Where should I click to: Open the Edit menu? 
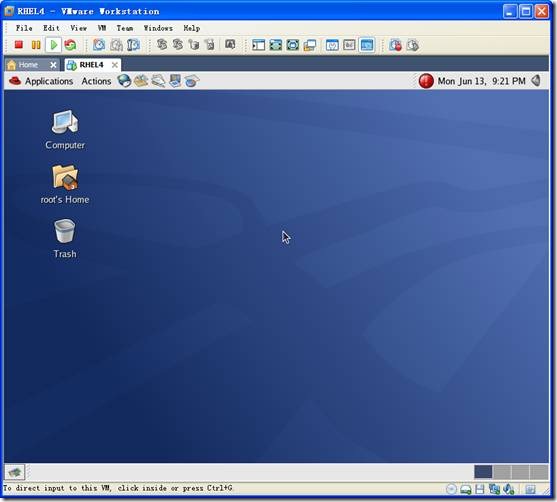[51, 28]
